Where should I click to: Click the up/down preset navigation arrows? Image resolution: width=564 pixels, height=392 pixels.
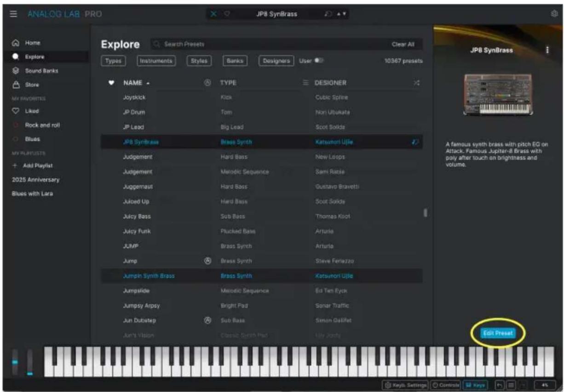[x=342, y=14]
